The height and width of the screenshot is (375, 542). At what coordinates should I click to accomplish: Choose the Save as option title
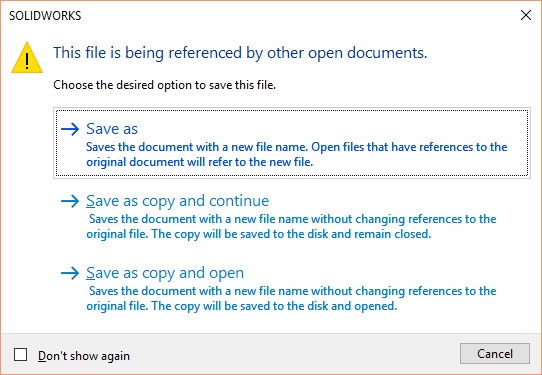pyautogui.click(x=112, y=129)
